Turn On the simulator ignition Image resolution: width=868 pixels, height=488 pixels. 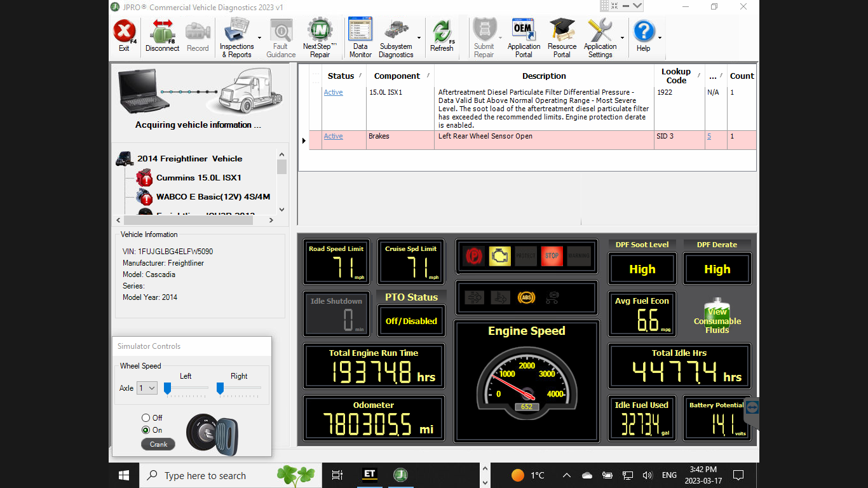146,430
